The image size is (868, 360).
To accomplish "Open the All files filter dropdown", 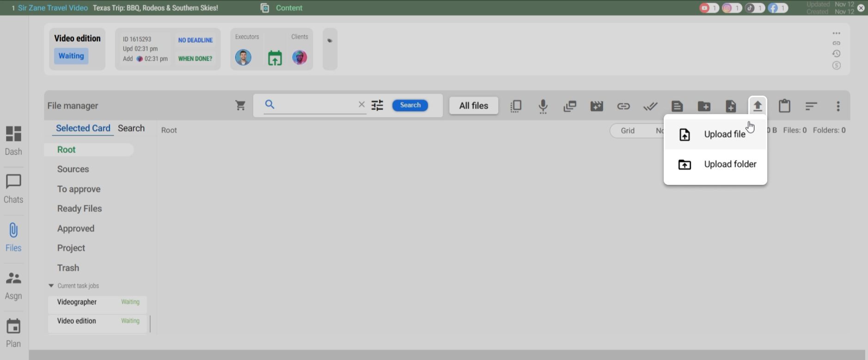I will [473, 106].
